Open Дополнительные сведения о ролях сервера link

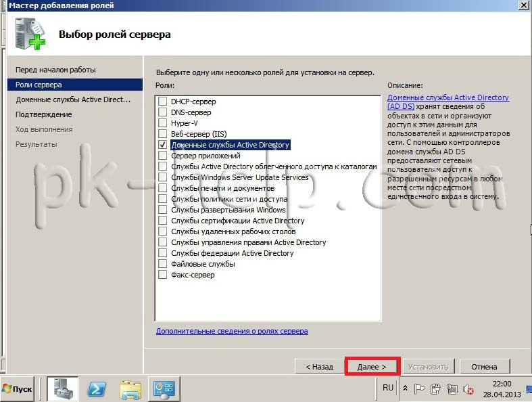click(x=232, y=331)
